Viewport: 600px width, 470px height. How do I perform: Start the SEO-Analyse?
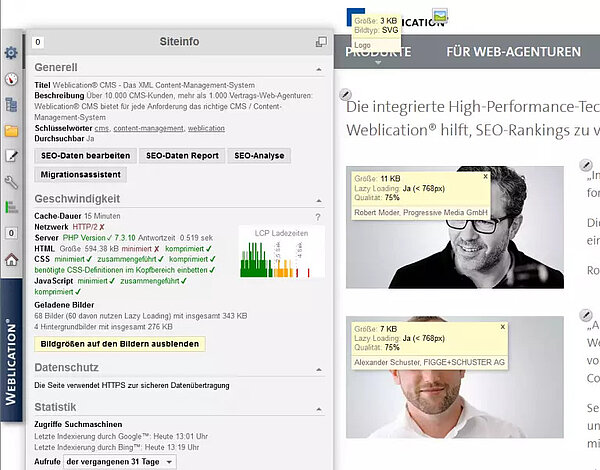coord(259,156)
